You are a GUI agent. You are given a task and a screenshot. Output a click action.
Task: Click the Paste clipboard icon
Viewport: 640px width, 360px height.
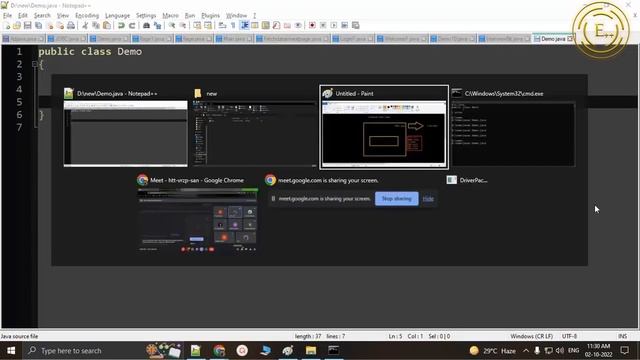[107, 26]
